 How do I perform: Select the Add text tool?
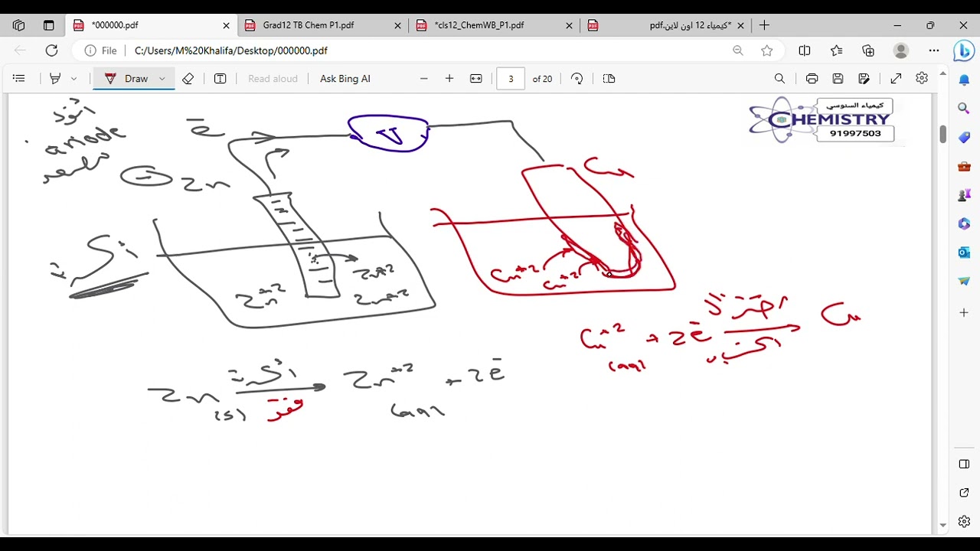[x=220, y=79]
